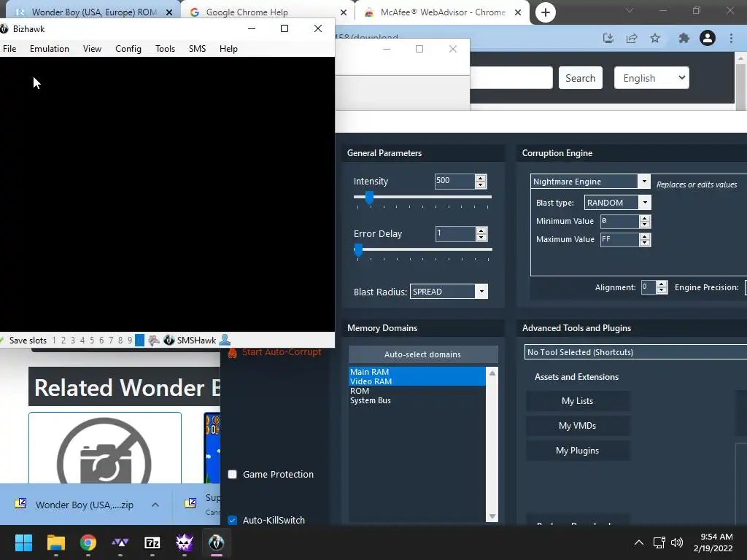This screenshot has height=560, width=747.
Task: Increase Intensity with the up stepper arrow
Action: [481, 178]
